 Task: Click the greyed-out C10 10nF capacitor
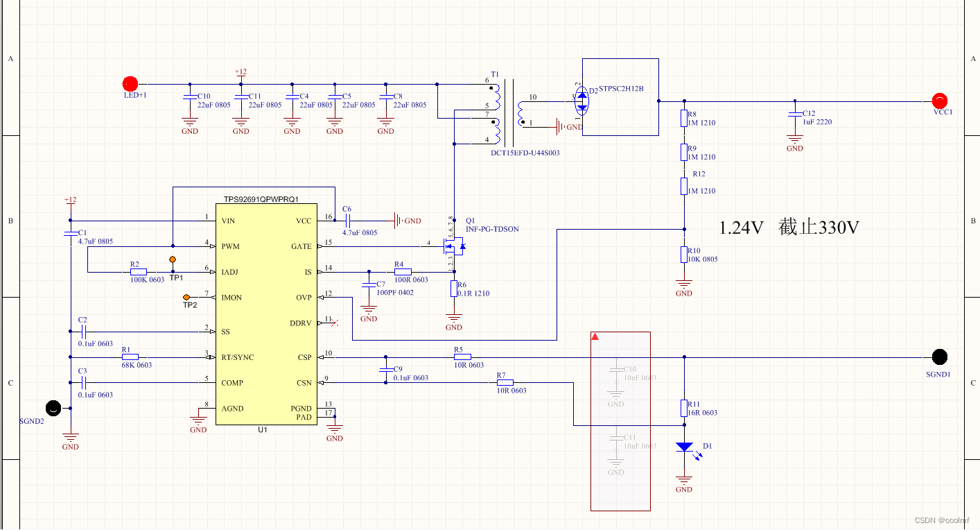click(x=616, y=370)
